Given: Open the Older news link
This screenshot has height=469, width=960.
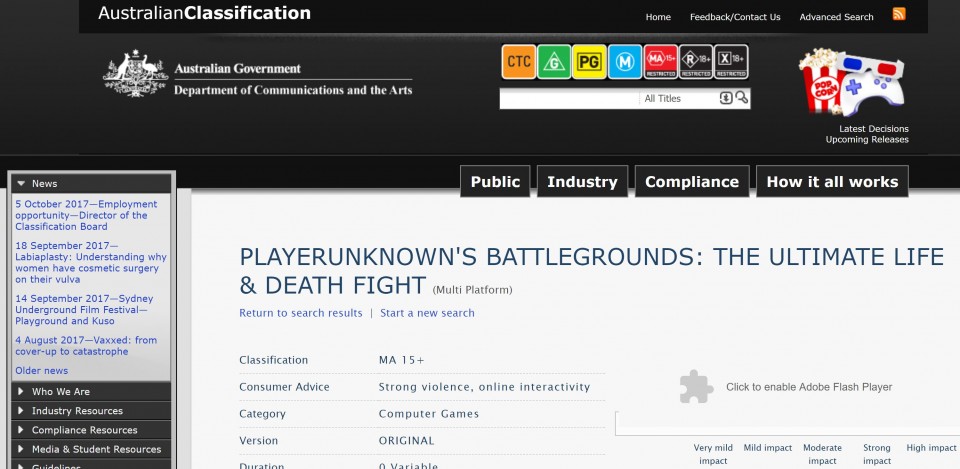Looking at the screenshot, I should [x=42, y=370].
